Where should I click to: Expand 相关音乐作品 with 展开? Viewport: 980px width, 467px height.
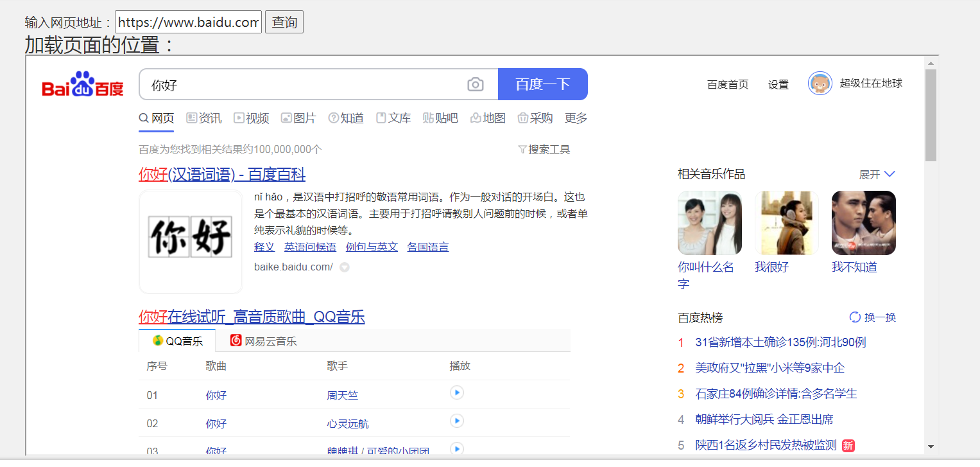point(877,174)
